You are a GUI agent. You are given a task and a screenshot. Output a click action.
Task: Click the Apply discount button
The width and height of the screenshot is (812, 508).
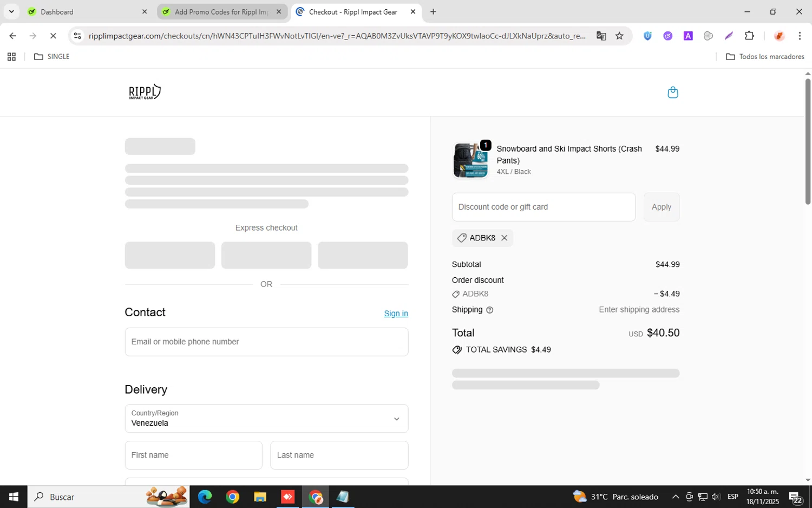coord(661,207)
